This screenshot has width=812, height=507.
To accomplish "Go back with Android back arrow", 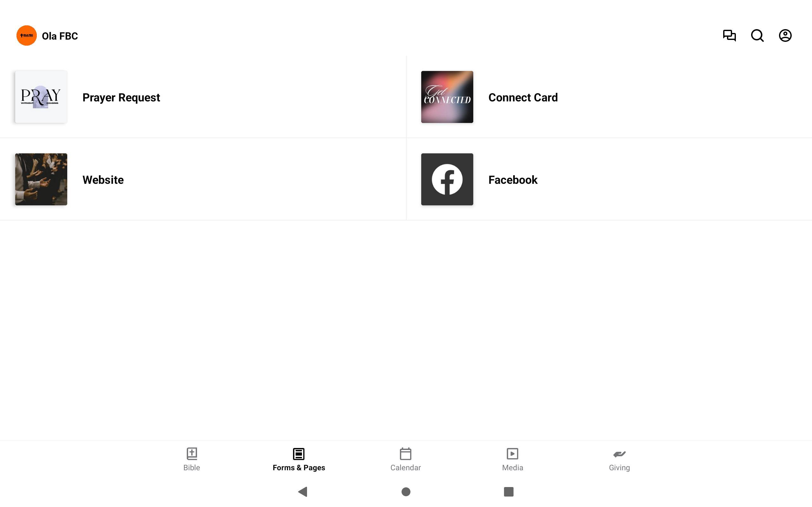I will [303, 491].
